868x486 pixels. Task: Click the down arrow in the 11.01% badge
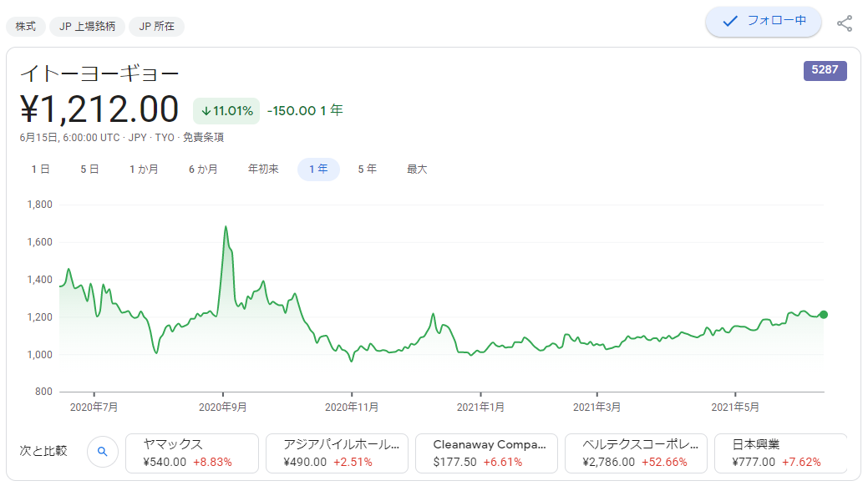click(x=206, y=111)
